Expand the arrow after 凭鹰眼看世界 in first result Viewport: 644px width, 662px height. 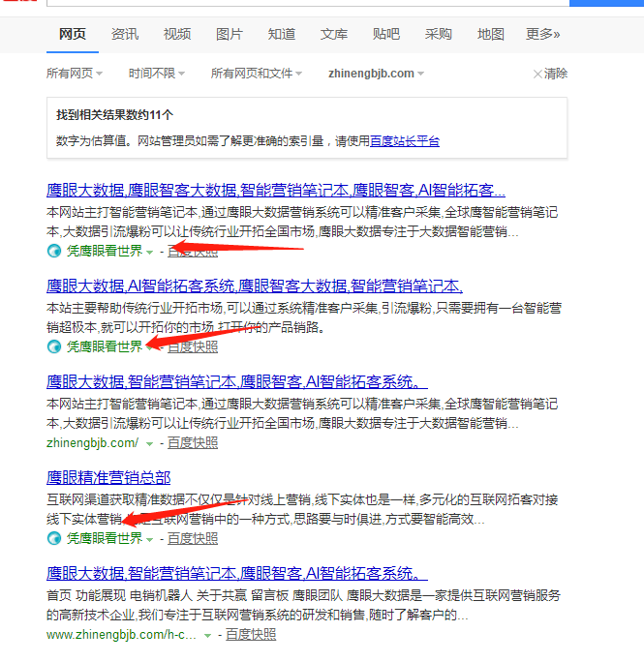click(x=149, y=252)
